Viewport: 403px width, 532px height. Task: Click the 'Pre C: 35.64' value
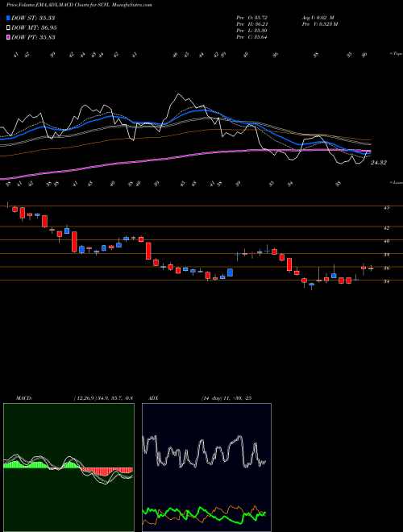pos(252,37)
